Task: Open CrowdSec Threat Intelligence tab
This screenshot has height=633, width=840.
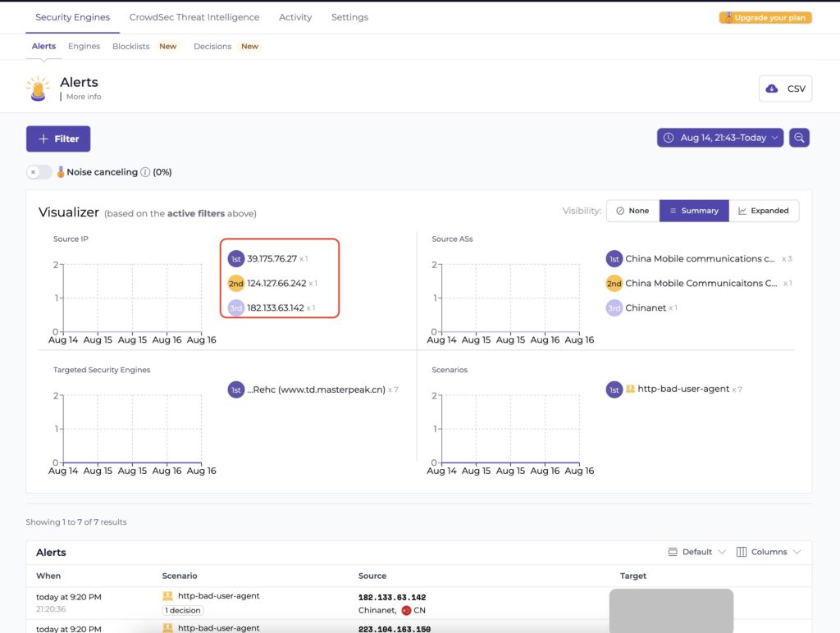Action: [x=194, y=17]
